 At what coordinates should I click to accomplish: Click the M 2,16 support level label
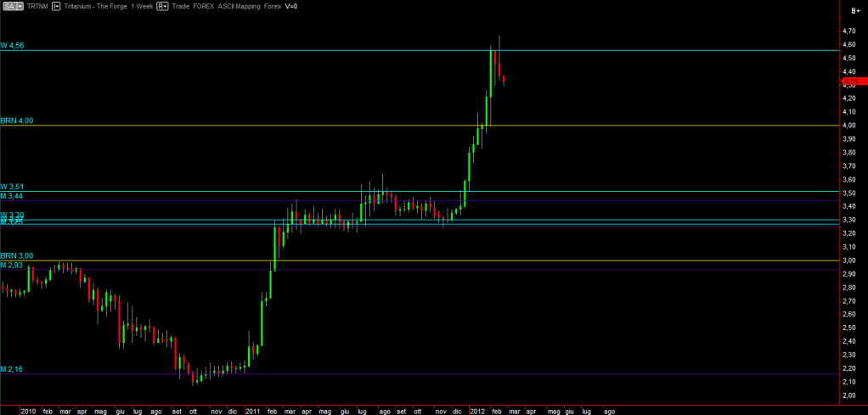(x=15, y=369)
